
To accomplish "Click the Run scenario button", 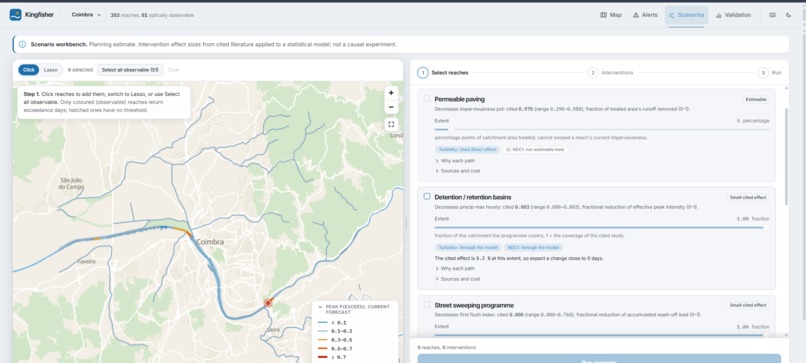I will (x=599, y=359).
